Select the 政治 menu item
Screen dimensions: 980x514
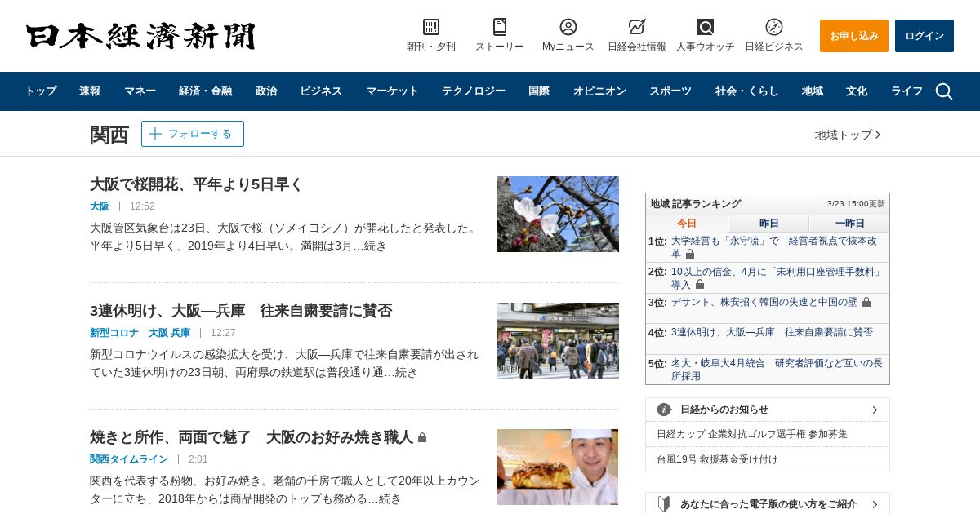(x=266, y=91)
